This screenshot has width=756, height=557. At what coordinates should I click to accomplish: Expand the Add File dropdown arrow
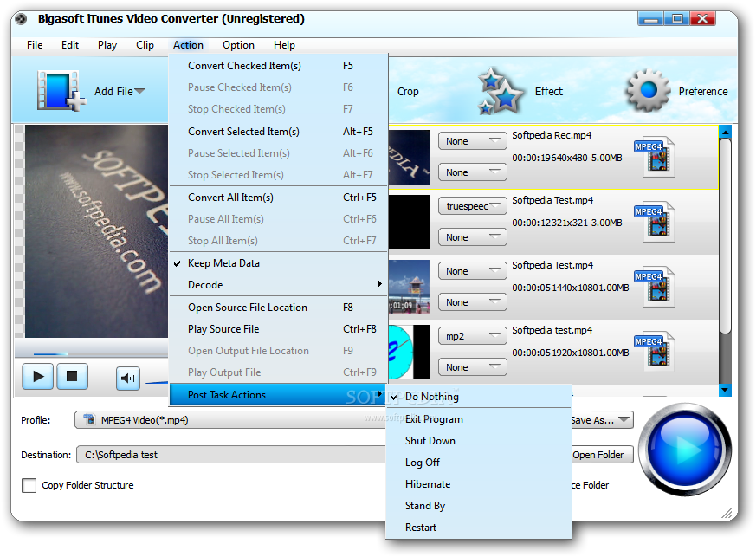[x=139, y=91]
